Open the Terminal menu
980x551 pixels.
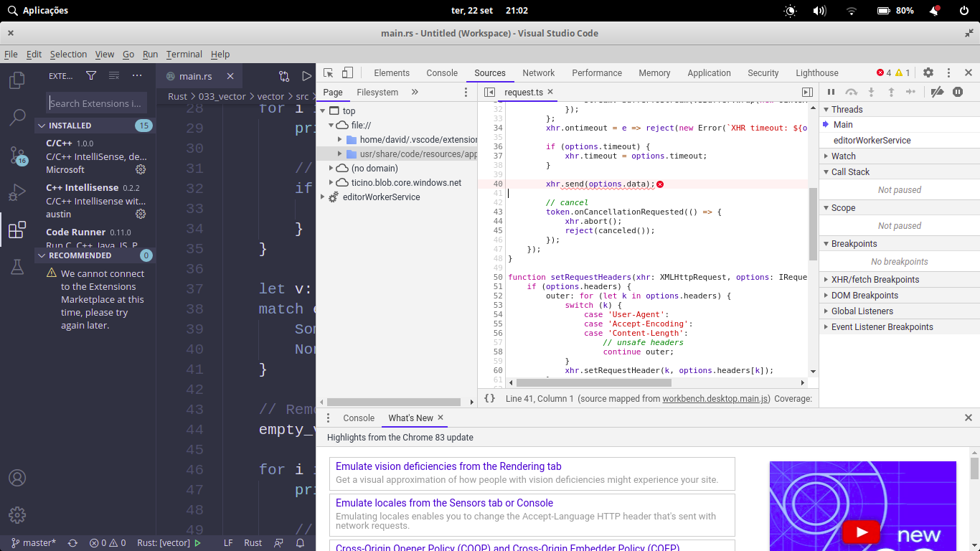pos(184,54)
